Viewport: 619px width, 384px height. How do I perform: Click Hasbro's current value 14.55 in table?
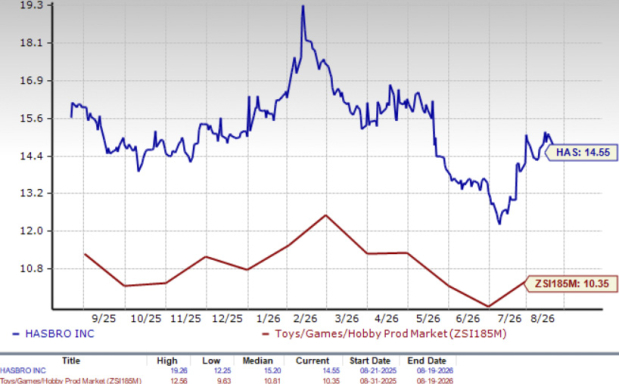pyautogui.click(x=332, y=371)
